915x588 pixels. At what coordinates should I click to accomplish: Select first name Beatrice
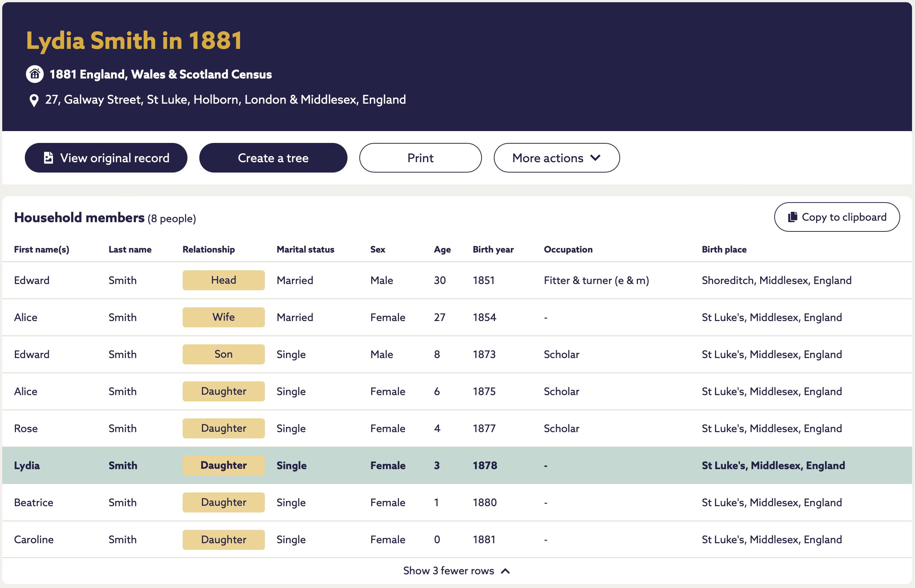click(x=34, y=503)
